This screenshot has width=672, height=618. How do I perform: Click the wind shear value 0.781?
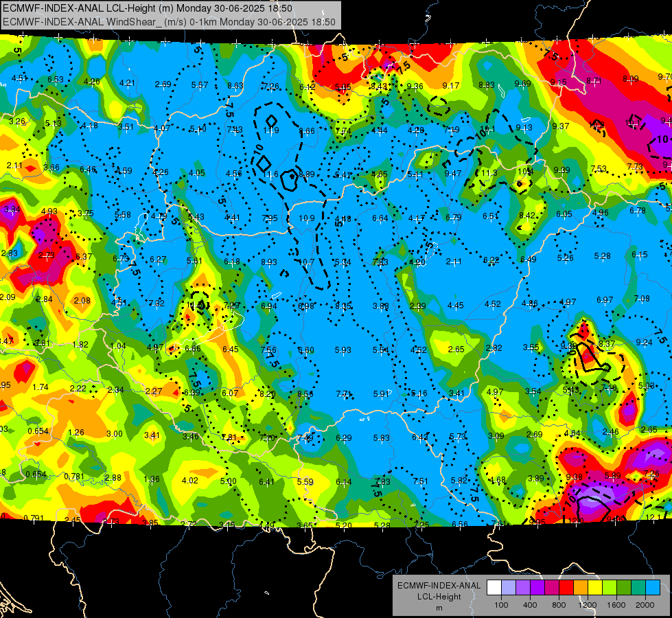point(74,477)
